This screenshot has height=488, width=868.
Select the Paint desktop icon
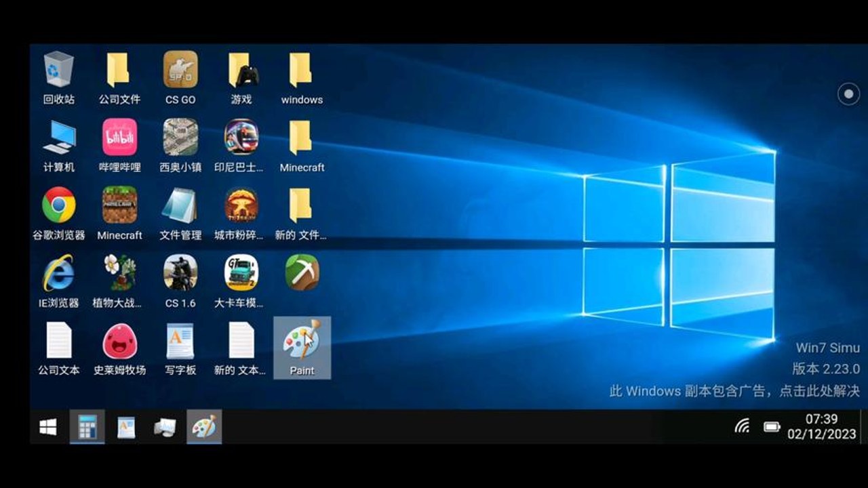[302, 348]
